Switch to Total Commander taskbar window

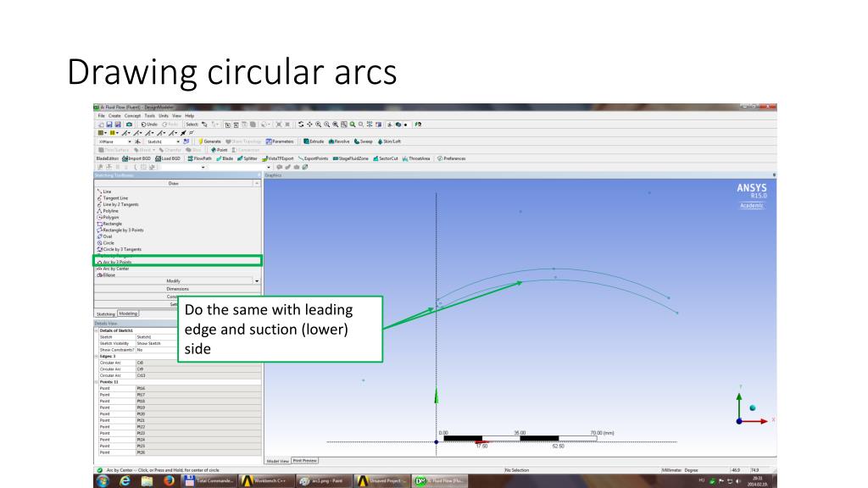click(x=210, y=481)
